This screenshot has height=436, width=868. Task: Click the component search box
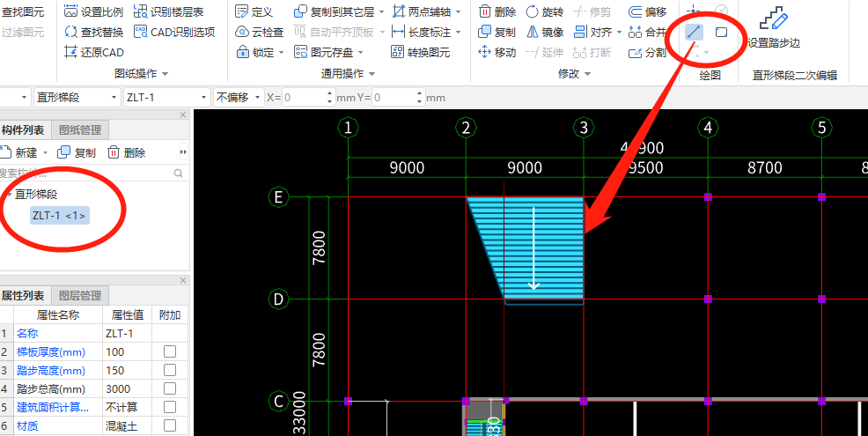coord(93,174)
